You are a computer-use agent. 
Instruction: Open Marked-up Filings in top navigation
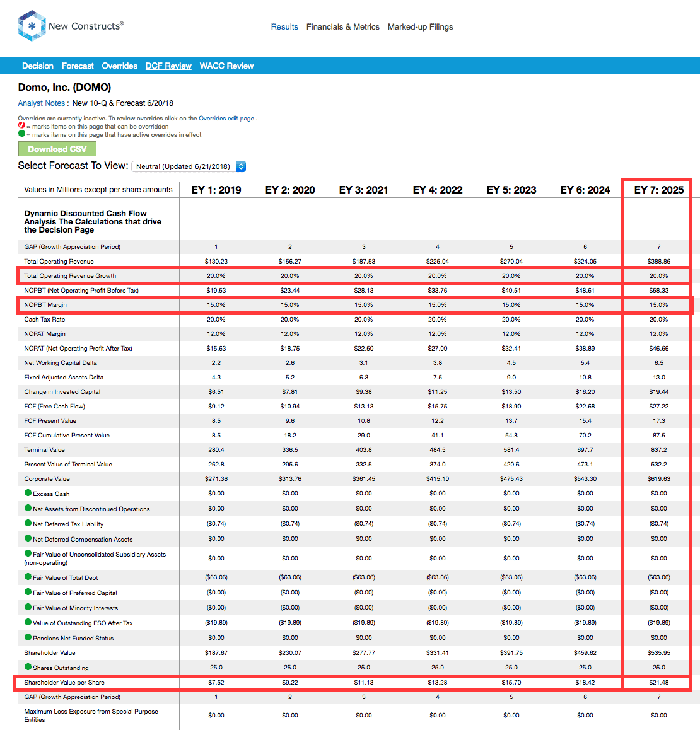tap(421, 27)
